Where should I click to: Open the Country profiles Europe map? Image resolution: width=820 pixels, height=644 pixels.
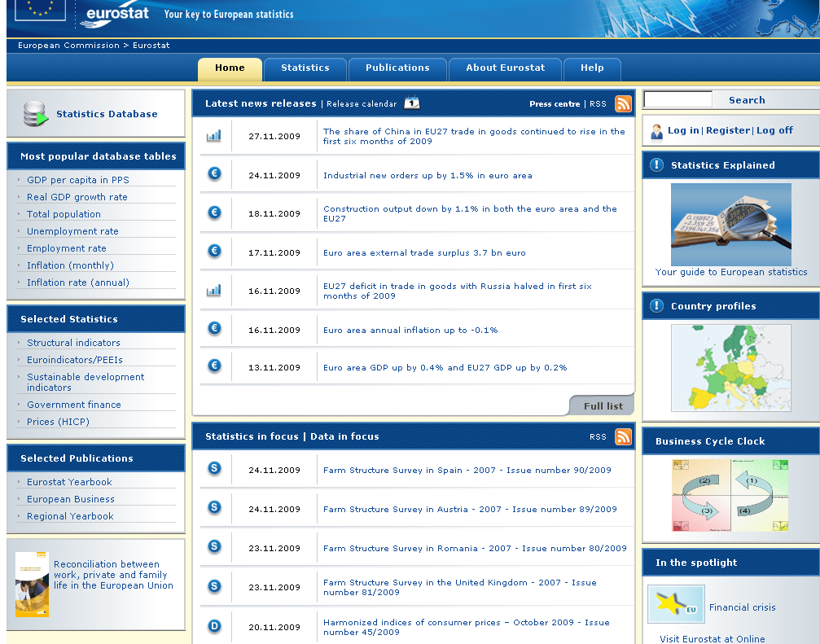pyautogui.click(x=730, y=367)
